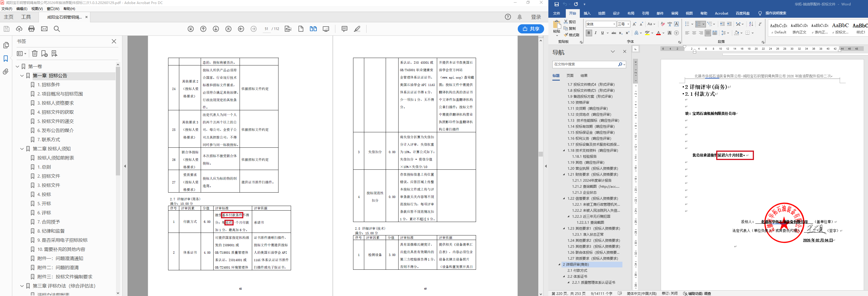Click Word 剪切 cut button

coord(570,22)
